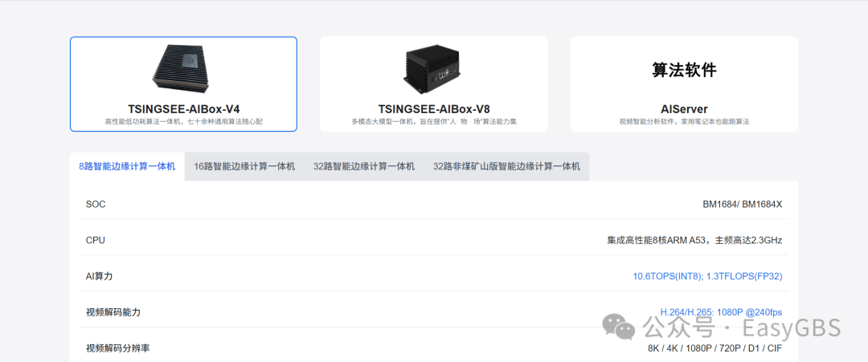Click the AIBox-V8 device image

click(433, 68)
